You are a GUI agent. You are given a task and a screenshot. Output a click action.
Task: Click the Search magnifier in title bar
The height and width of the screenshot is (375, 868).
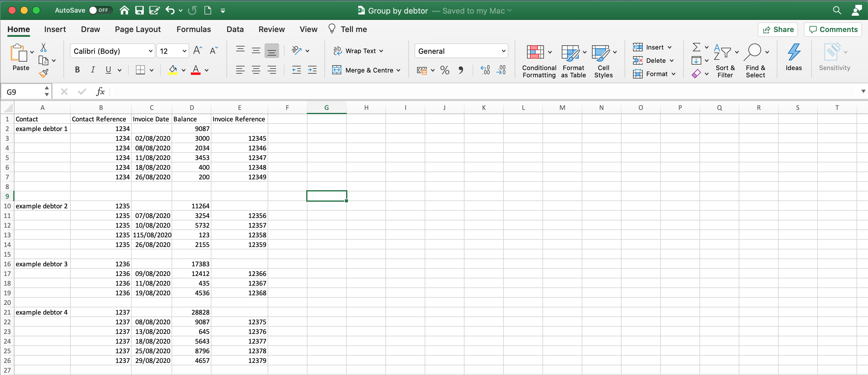click(x=837, y=11)
